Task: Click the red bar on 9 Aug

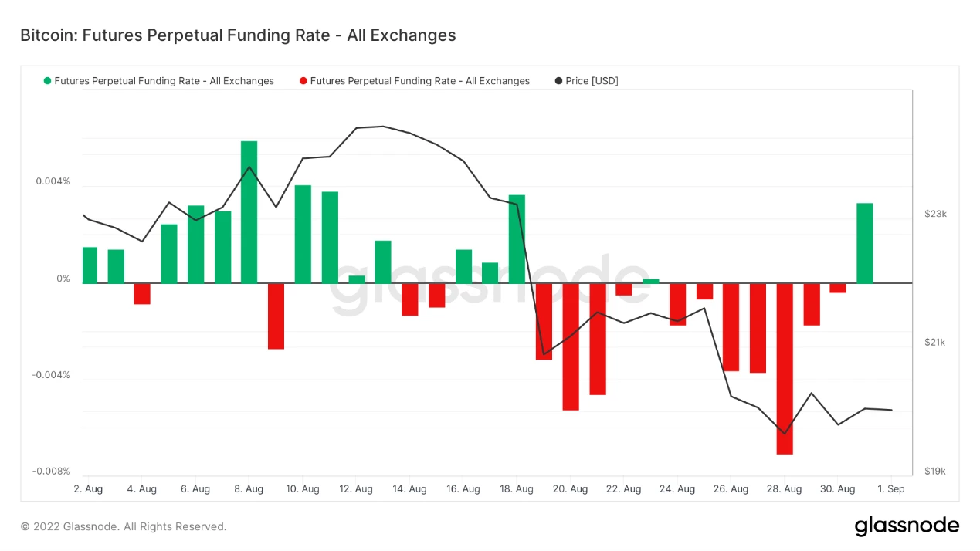Action: (276, 316)
